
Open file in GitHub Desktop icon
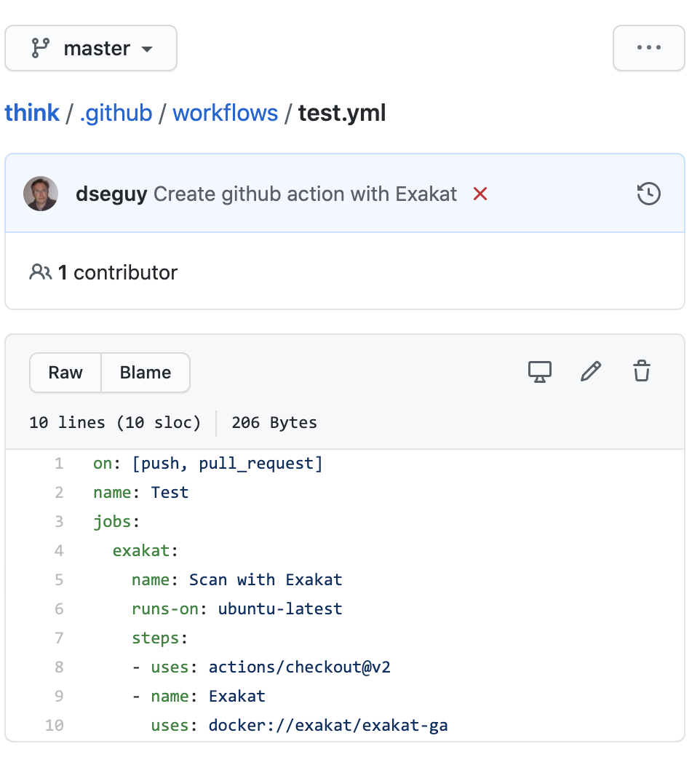tap(540, 372)
